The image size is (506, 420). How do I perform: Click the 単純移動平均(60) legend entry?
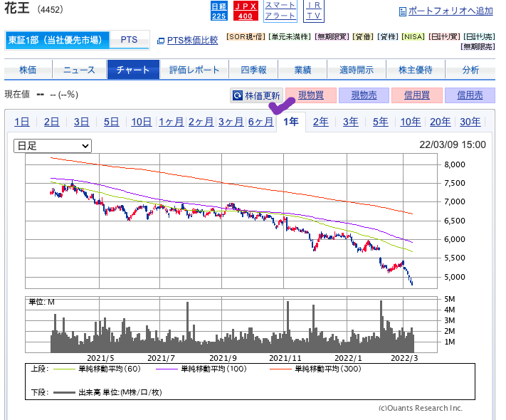point(97,369)
